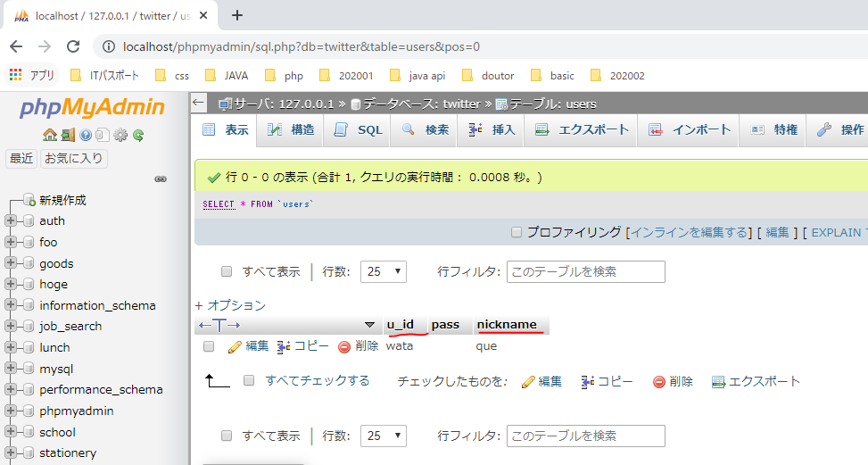Open the JAVA bookmark folder
This screenshot has height=465, width=868.
click(227, 75)
